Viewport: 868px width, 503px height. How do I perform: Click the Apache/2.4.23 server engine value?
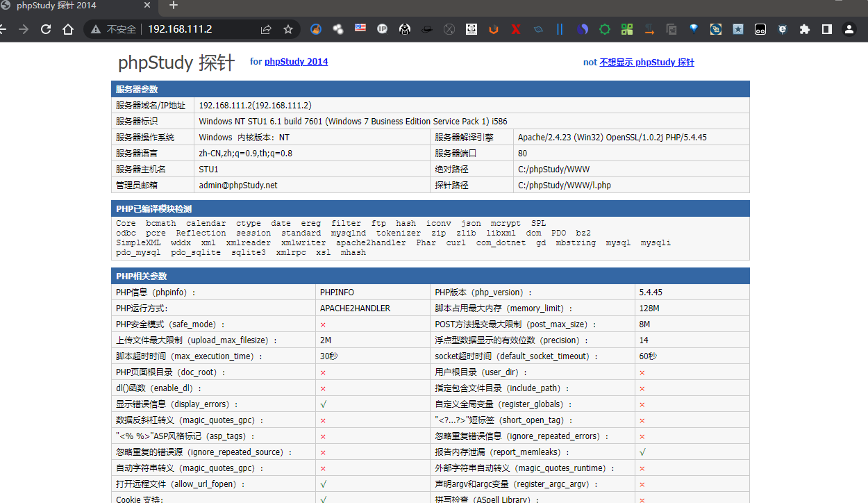pyautogui.click(x=612, y=138)
